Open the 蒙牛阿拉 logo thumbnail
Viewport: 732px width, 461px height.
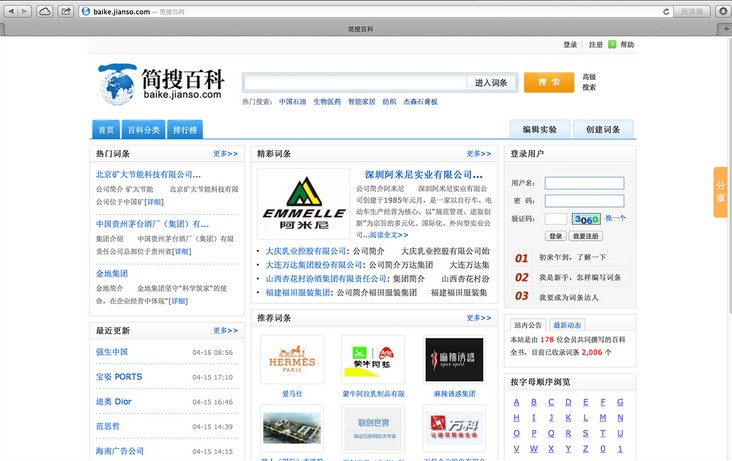tap(373, 360)
